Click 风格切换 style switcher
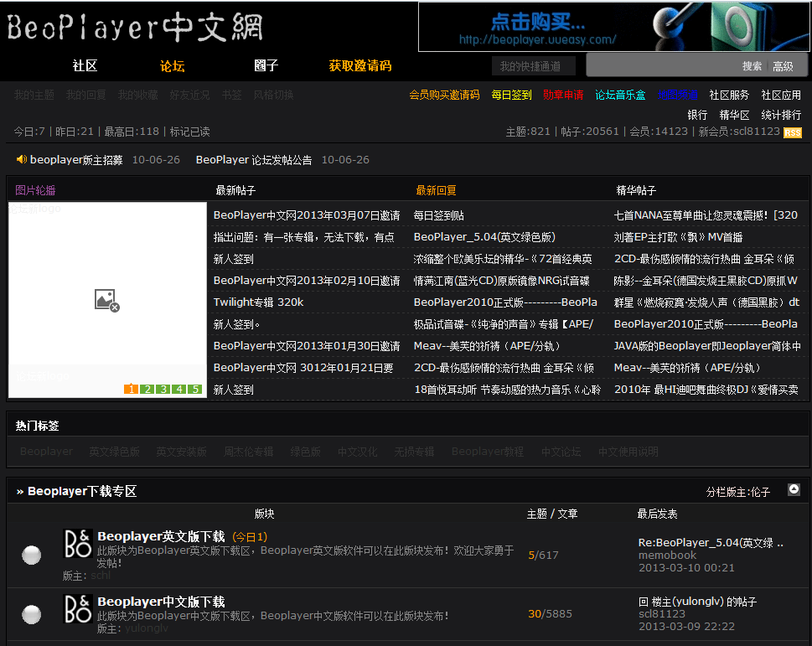The height and width of the screenshot is (646, 812). pyautogui.click(x=273, y=95)
